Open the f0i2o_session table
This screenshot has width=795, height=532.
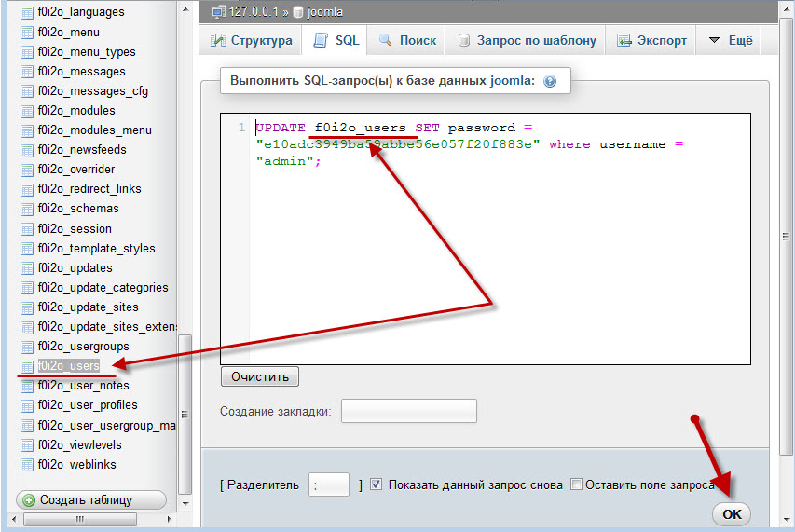point(75,229)
